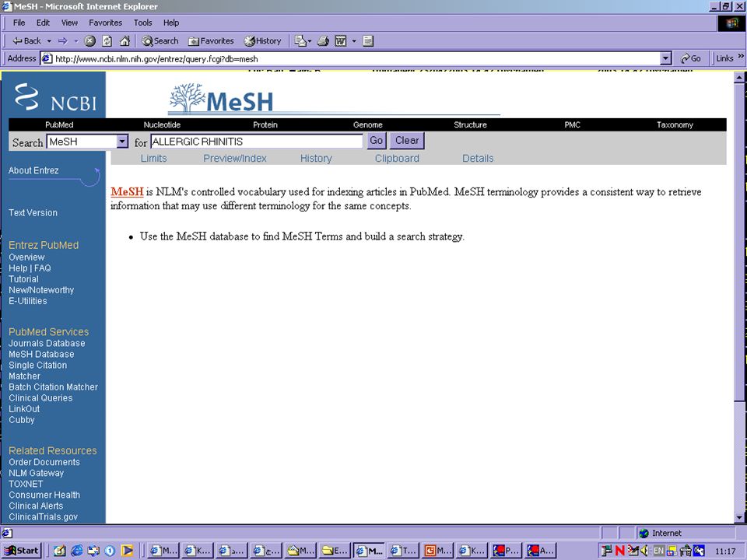Open the MeSH Database sidebar link

point(41,355)
